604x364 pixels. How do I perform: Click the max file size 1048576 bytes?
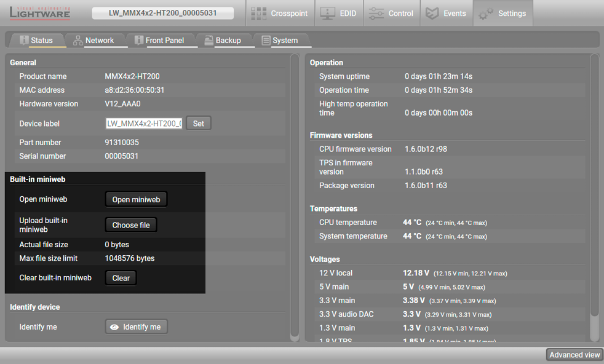coord(129,258)
